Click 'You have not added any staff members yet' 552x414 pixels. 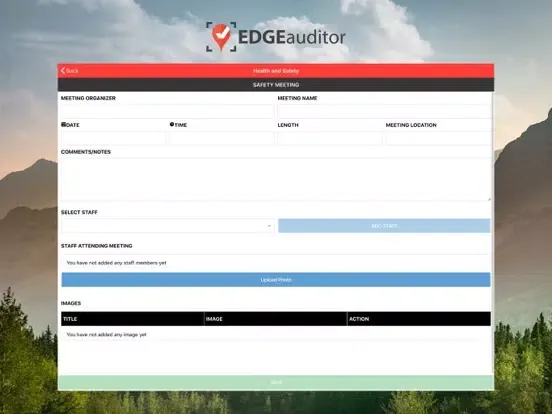(116, 263)
